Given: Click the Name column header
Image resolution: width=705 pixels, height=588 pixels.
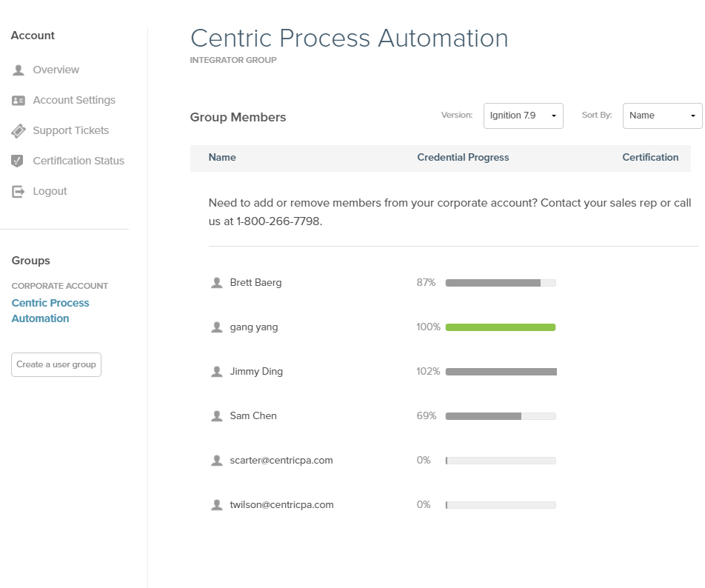Looking at the screenshot, I should 222,157.
